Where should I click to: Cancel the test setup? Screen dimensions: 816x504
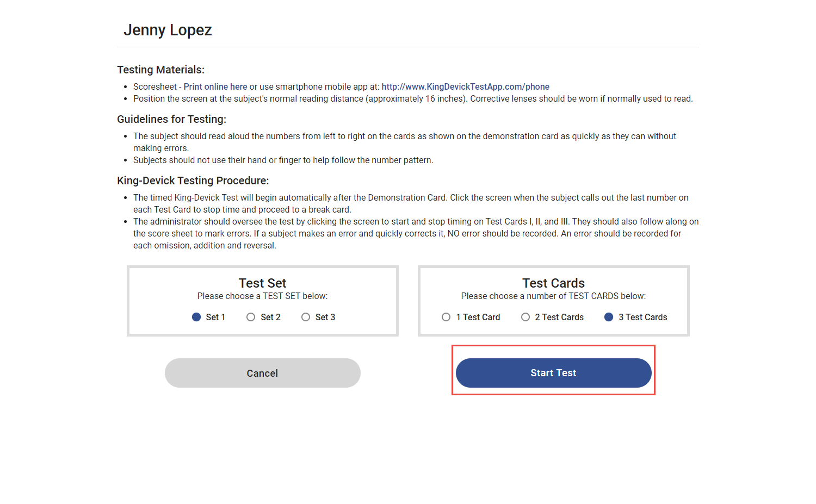click(x=262, y=373)
